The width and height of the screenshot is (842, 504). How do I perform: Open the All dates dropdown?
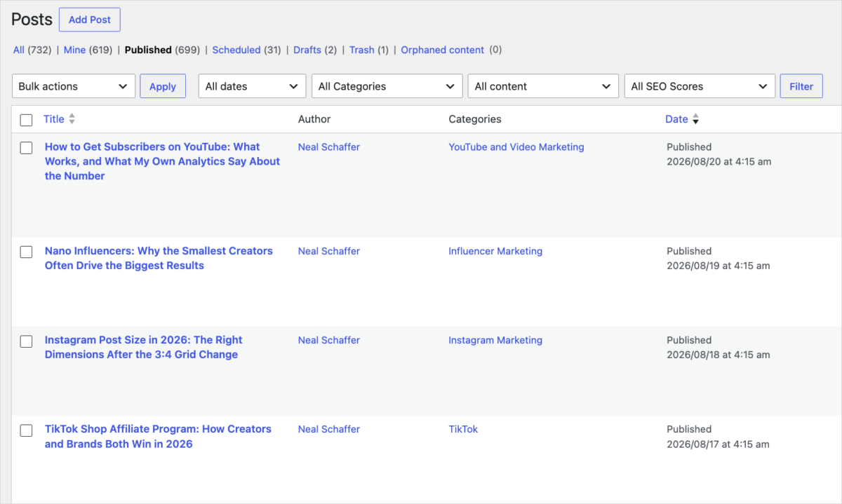[x=252, y=86]
